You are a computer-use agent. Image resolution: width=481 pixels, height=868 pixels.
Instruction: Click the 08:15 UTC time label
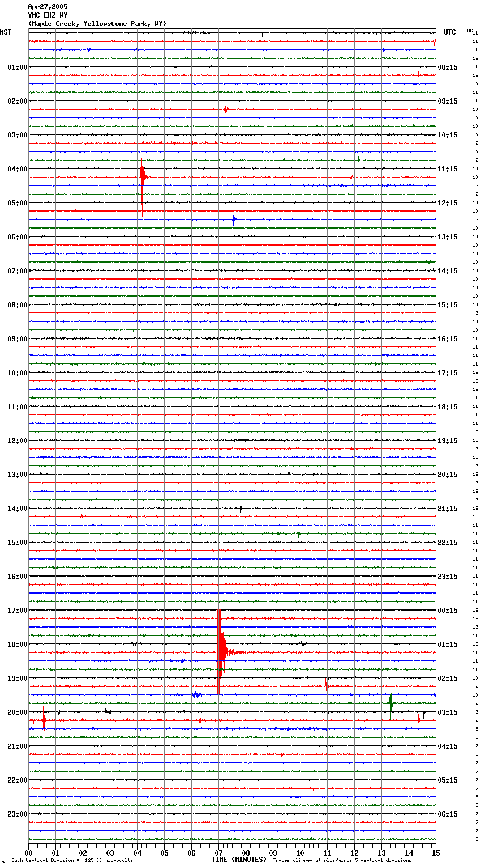click(448, 67)
